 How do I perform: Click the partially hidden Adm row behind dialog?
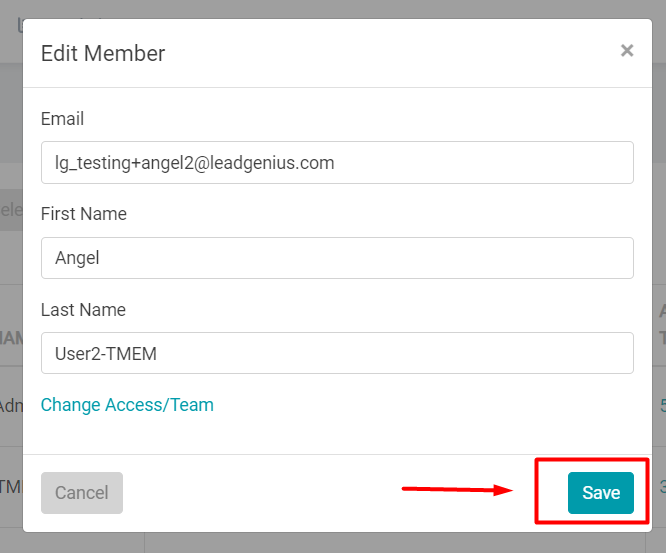pos(11,406)
